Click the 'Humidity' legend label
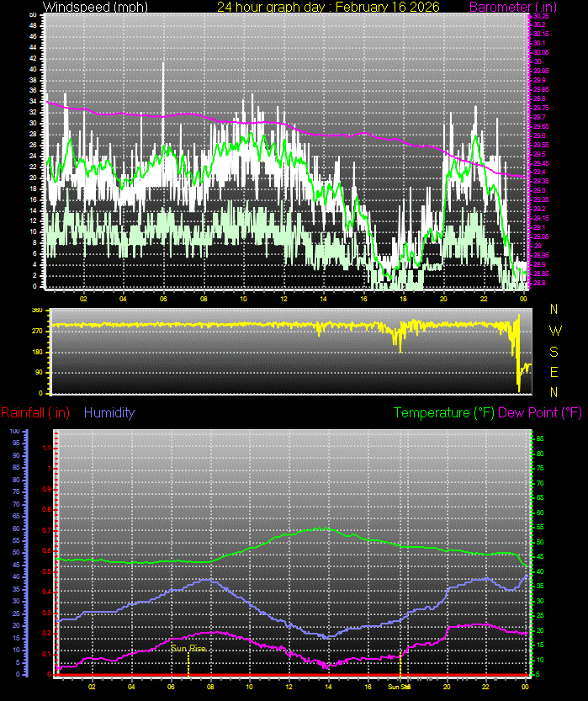This screenshot has height=701, width=588. [109, 412]
